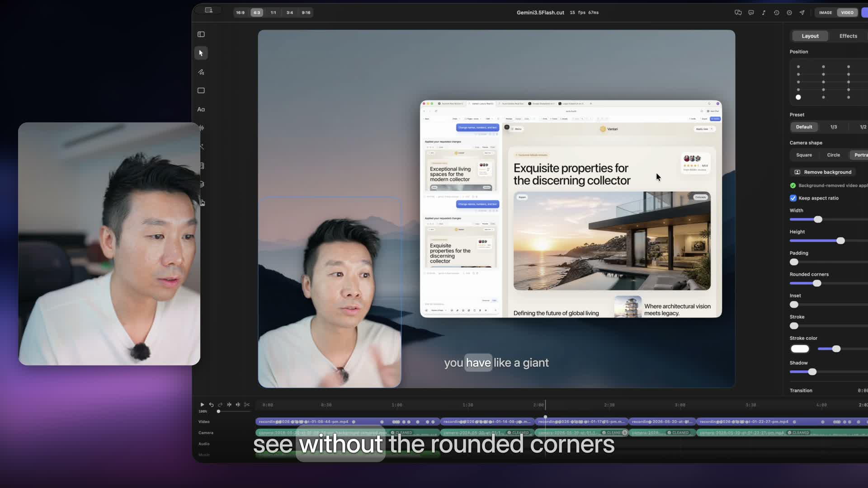This screenshot has height=488, width=868.
Task: Click the Rounded corners slider handle
Action: pos(816,283)
